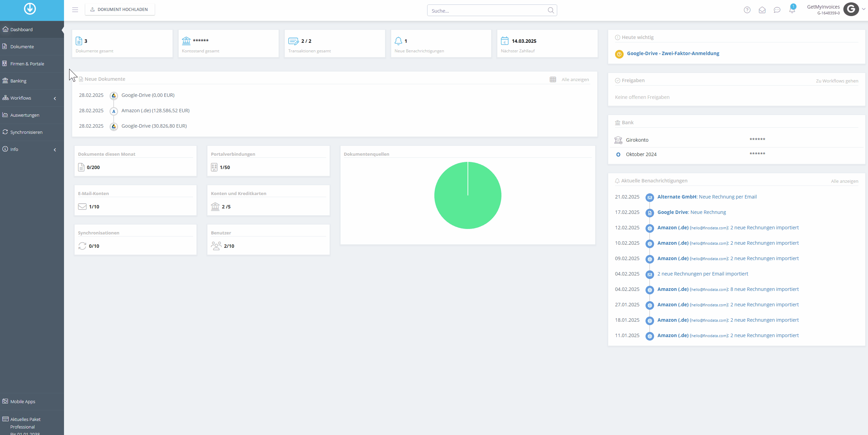Open Synchronisieren in the sidebar

[x=32, y=132]
